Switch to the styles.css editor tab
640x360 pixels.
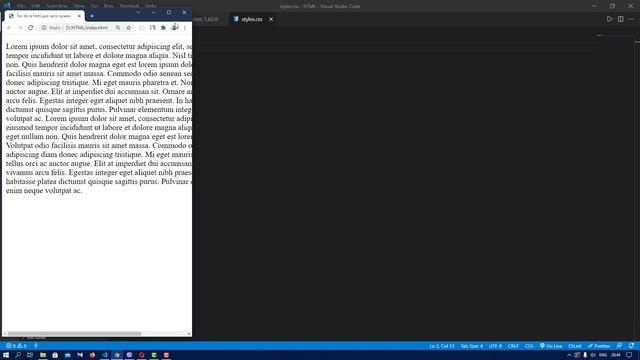tap(251, 19)
